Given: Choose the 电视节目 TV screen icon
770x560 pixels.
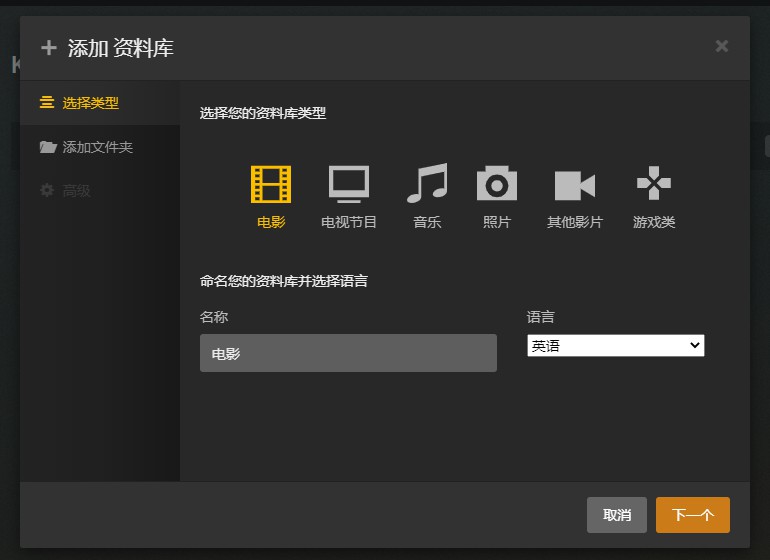Looking at the screenshot, I should [349, 184].
